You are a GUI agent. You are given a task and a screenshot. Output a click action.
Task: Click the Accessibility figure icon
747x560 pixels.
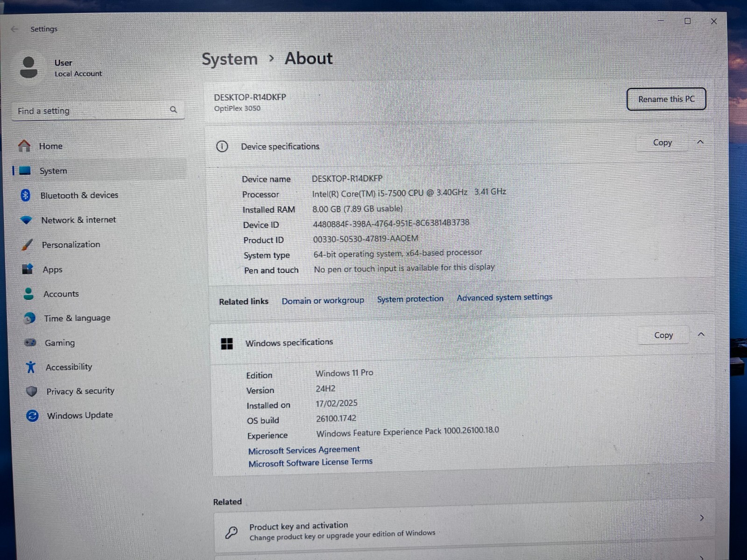(31, 367)
